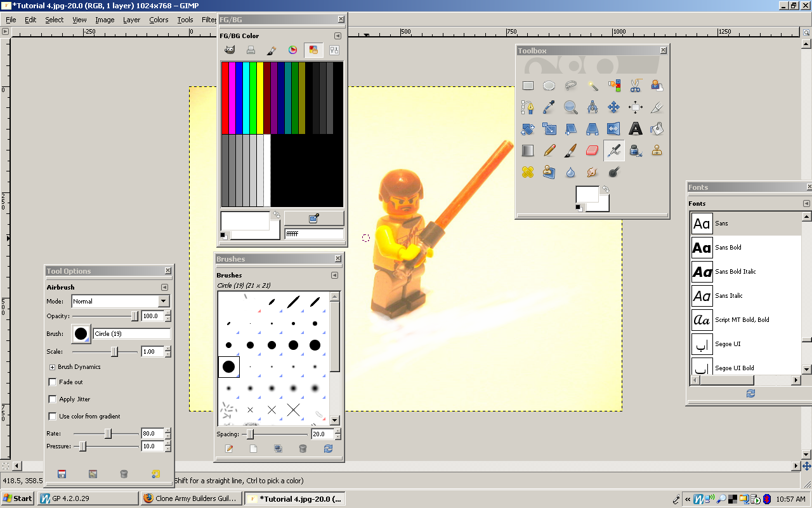This screenshot has width=812, height=508.
Task: Select the Flip tool
Action: [614, 128]
